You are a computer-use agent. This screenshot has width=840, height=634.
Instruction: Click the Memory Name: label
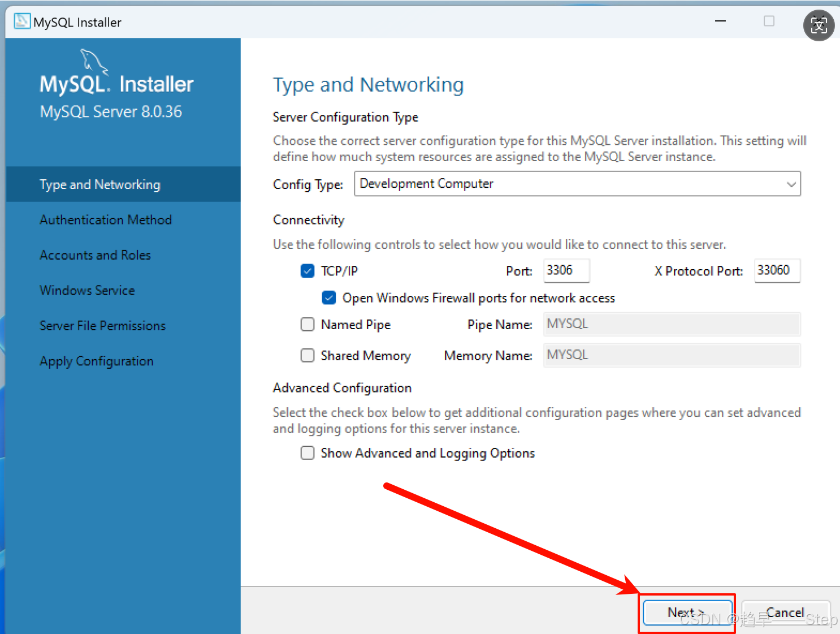point(488,356)
